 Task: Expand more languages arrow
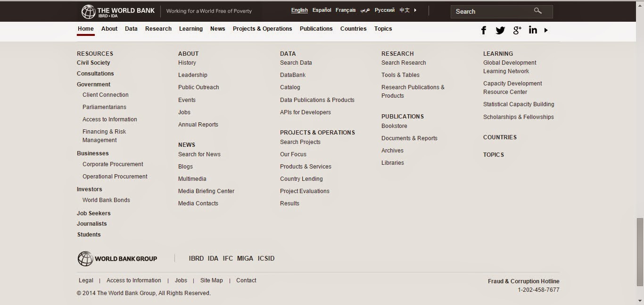click(x=415, y=10)
